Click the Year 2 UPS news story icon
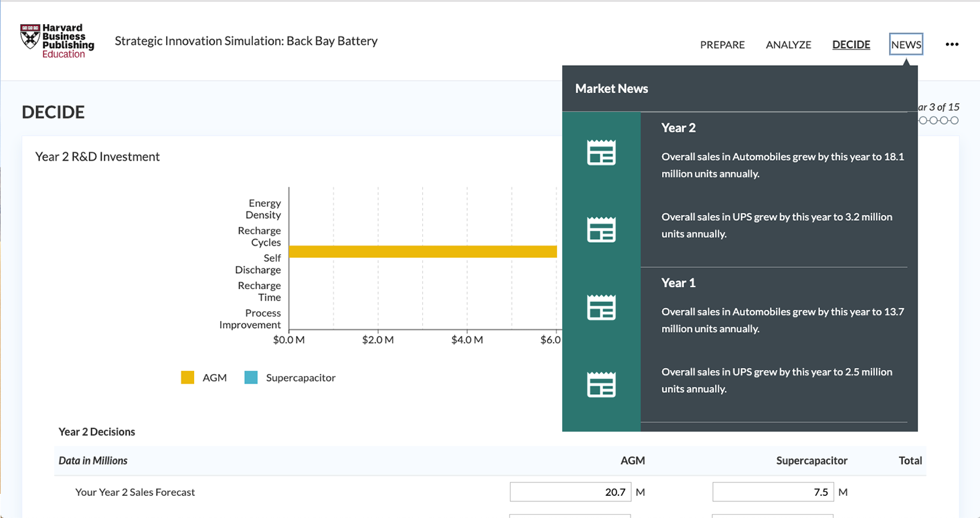The height and width of the screenshot is (518, 980). [x=600, y=229]
